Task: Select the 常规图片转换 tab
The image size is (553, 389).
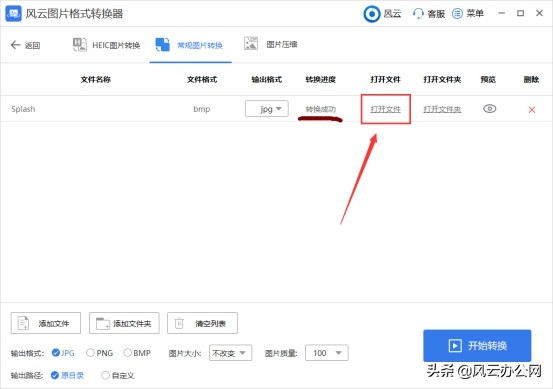Action: pos(189,45)
